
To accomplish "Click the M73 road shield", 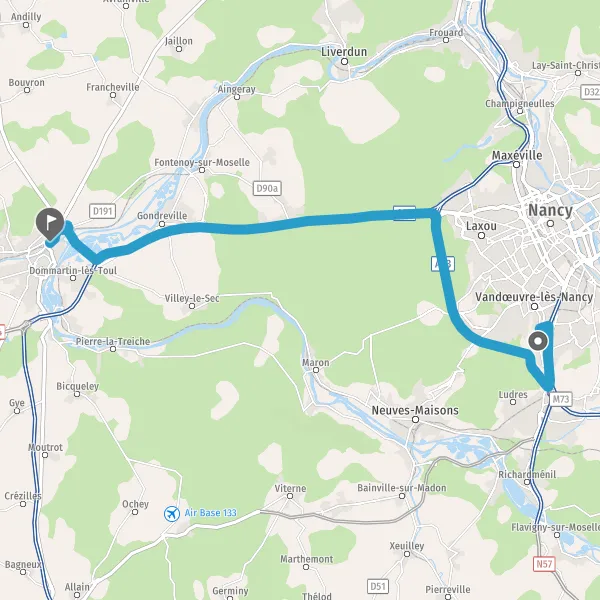I will [561, 399].
